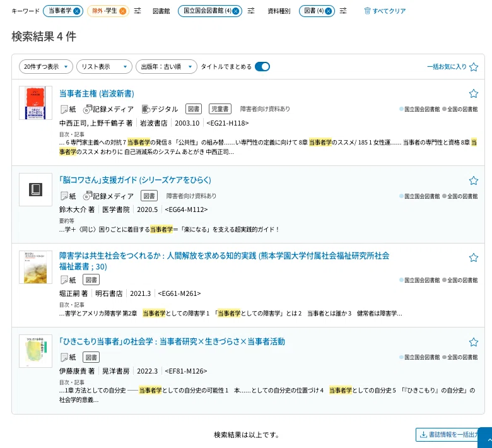
Task: Click the 障害学は共生社会をつくれるか cover thumbnail
Action: (35, 267)
